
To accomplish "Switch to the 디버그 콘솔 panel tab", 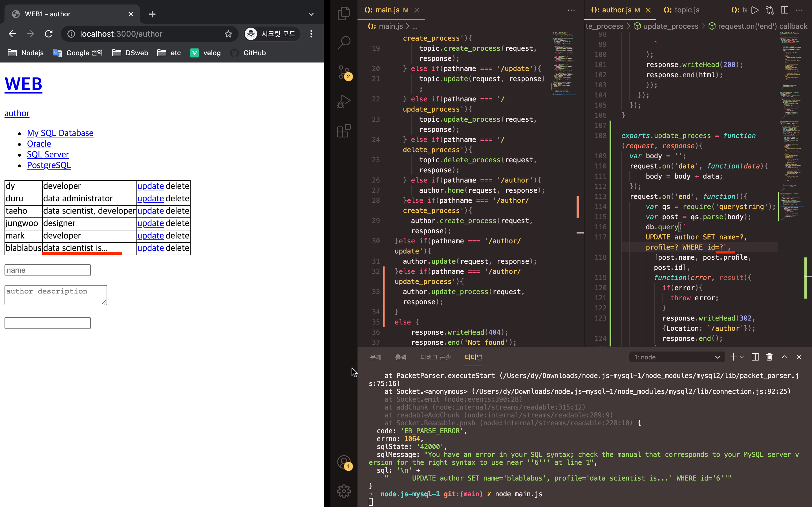I will pyautogui.click(x=435, y=357).
